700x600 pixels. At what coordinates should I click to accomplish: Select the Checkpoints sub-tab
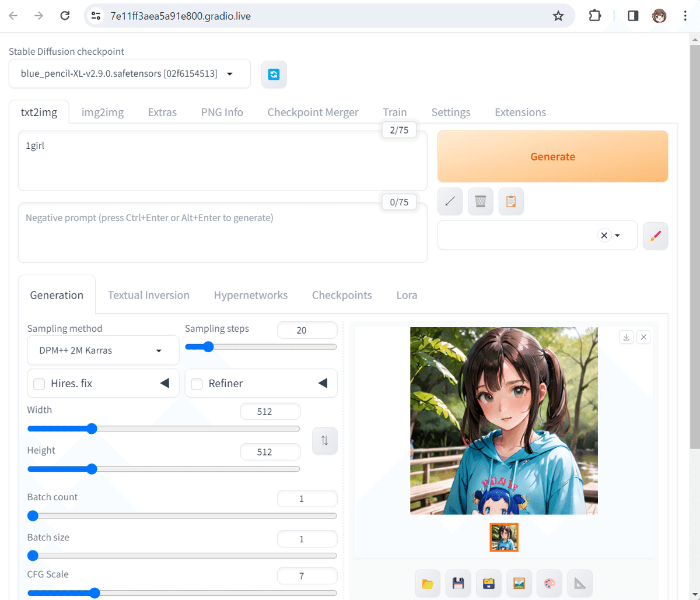coord(342,295)
